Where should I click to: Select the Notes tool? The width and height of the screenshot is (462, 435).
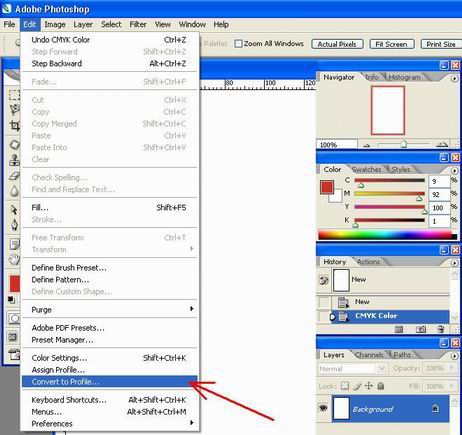tap(14, 244)
